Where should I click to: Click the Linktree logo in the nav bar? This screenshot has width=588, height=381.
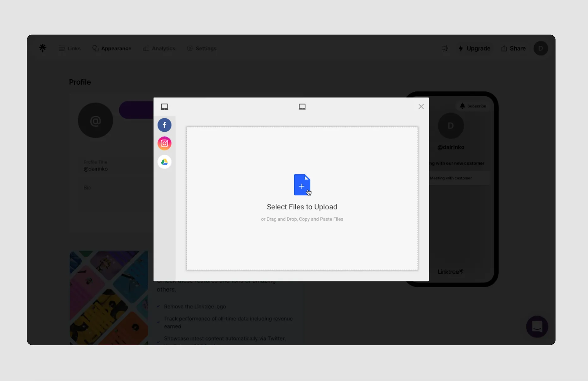43,48
